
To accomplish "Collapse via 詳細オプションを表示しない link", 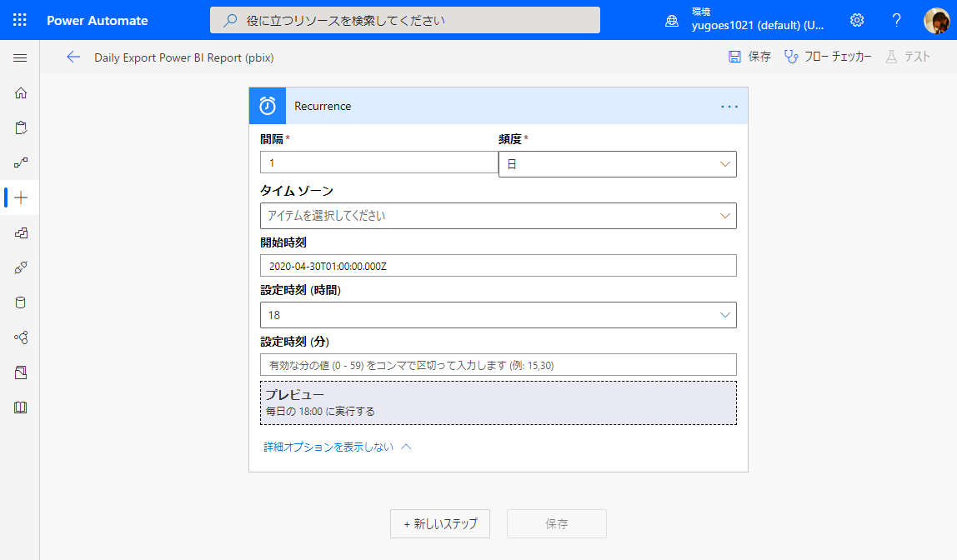I will click(x=338, y=447).
